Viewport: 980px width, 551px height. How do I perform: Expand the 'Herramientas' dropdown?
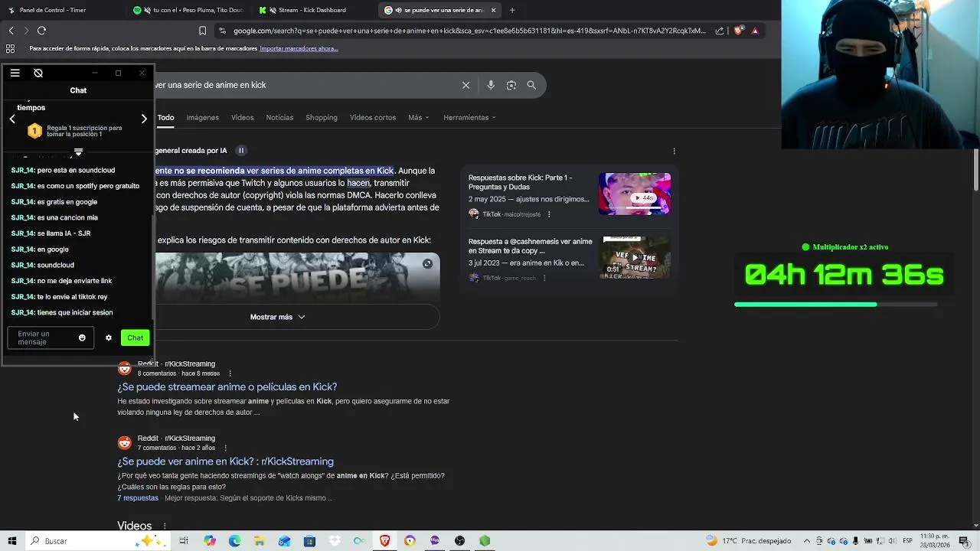pyautogui.click(x=469, y=117)
